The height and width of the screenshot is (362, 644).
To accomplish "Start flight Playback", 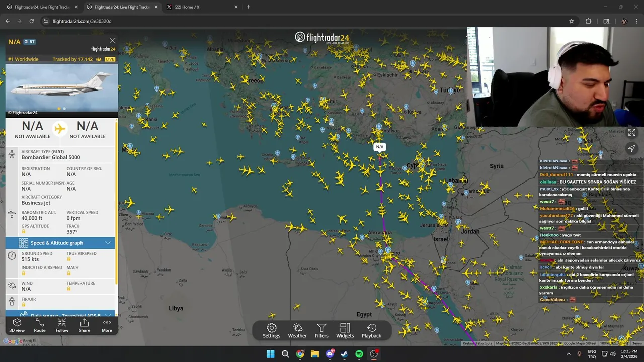I will coord(371,331).
